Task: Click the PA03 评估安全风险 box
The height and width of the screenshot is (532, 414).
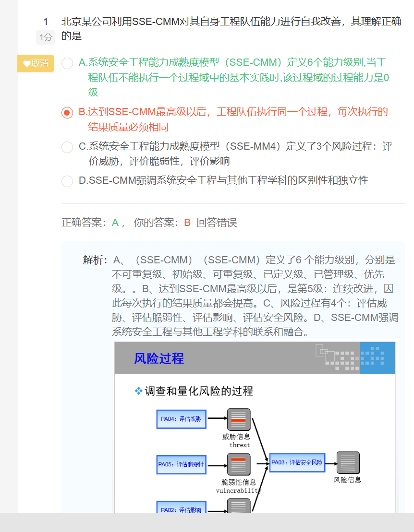Action: click(297, 462)
